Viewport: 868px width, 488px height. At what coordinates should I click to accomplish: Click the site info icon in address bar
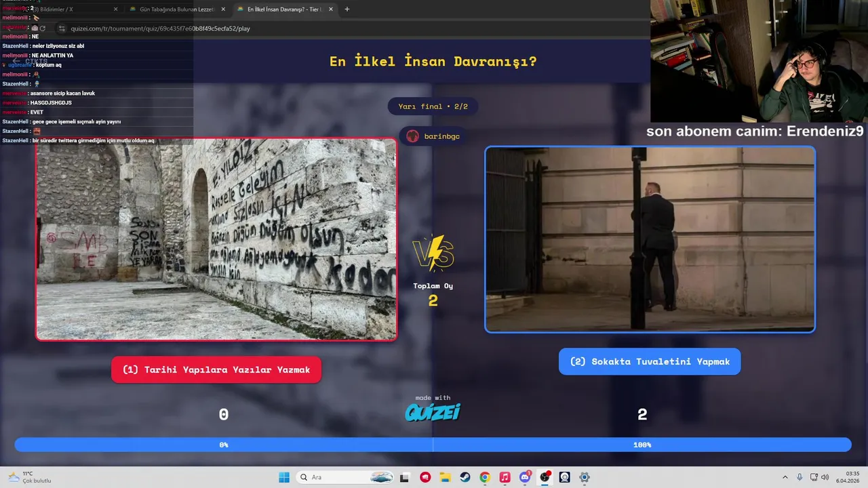[x=62, y=28]
